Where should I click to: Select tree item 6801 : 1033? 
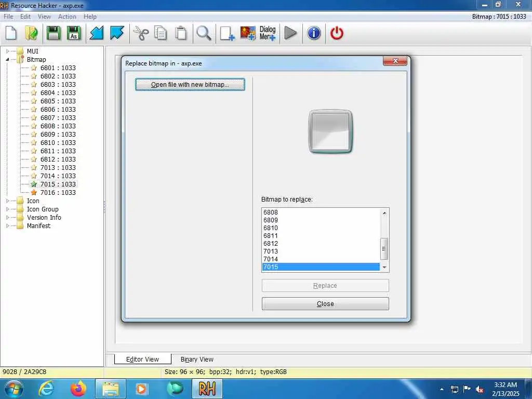pyautogui.click(x=58, y=68)
